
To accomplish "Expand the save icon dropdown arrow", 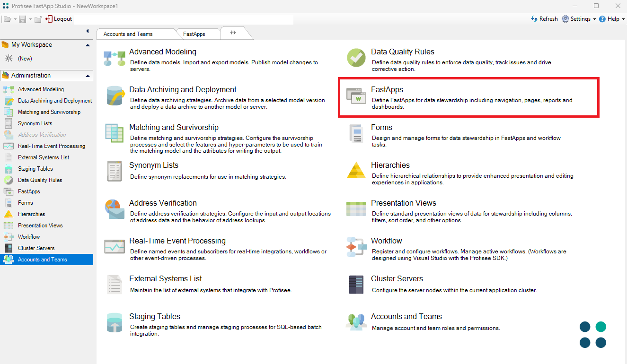I will (x=30, y=19).
